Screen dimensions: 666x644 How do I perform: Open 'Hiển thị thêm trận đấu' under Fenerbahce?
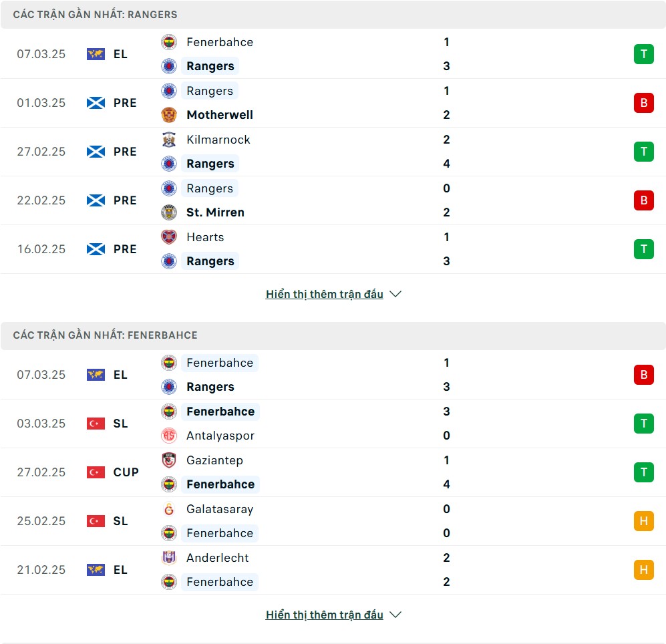coord(325,615)
